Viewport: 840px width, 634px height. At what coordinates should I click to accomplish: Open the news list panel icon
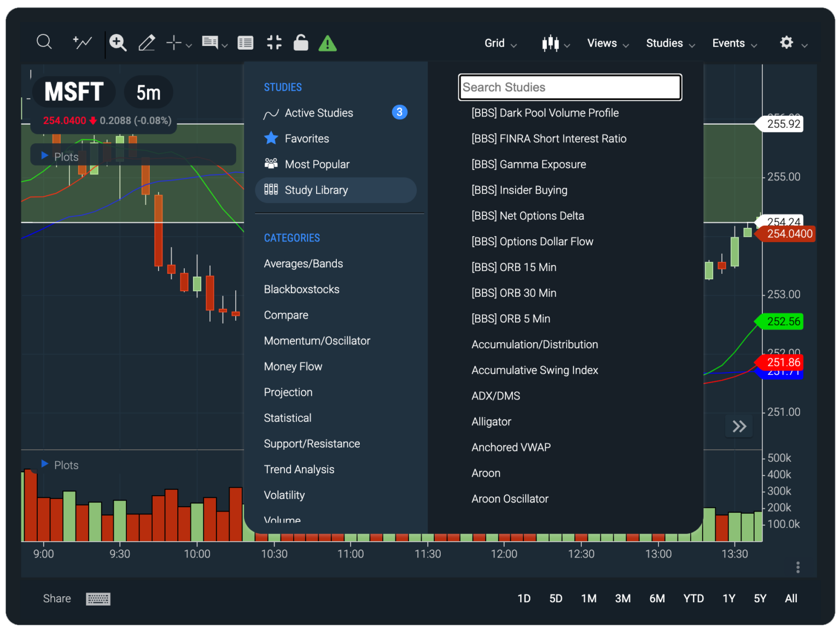tap(245, 42)
